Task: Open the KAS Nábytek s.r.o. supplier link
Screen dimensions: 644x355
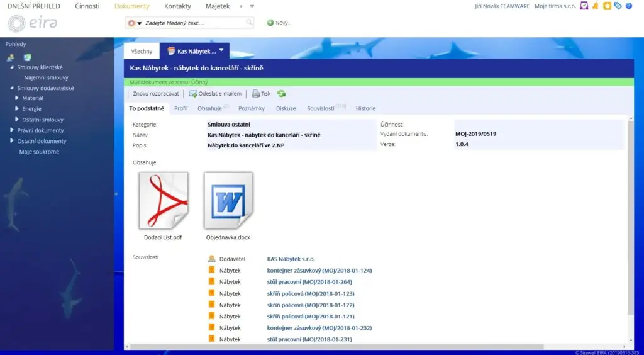Action: 291,259
